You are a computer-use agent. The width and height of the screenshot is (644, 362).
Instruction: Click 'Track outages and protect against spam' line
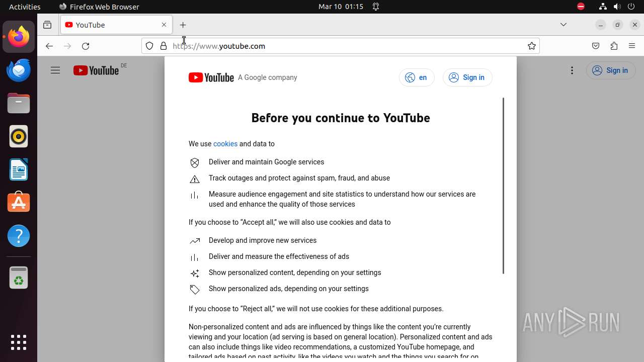pos(299,178)
